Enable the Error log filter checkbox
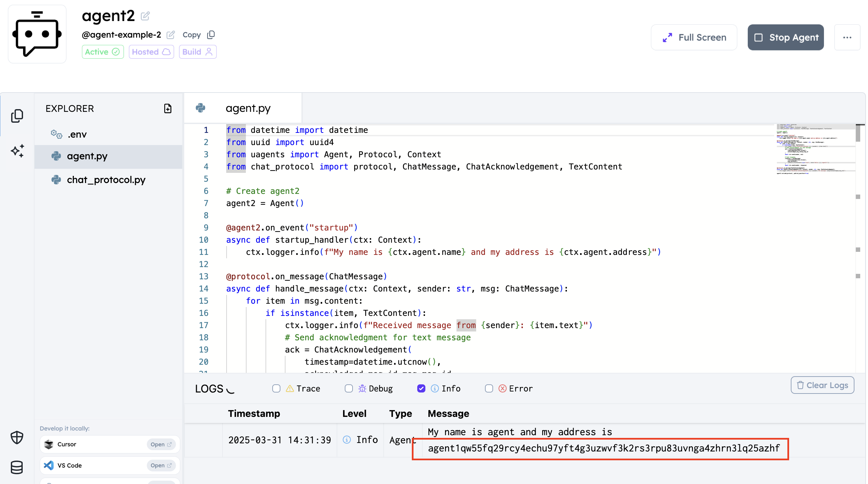 coord(489,388)
